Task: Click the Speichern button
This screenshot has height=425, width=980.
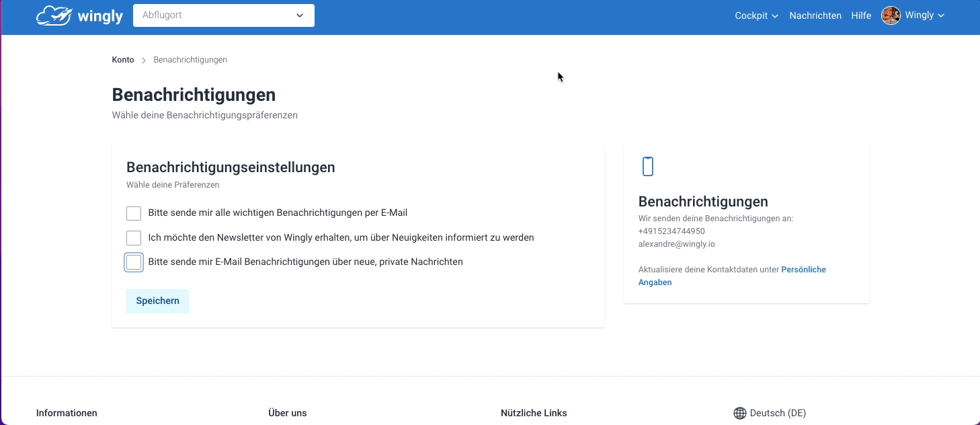Action: tap(158, 301)
